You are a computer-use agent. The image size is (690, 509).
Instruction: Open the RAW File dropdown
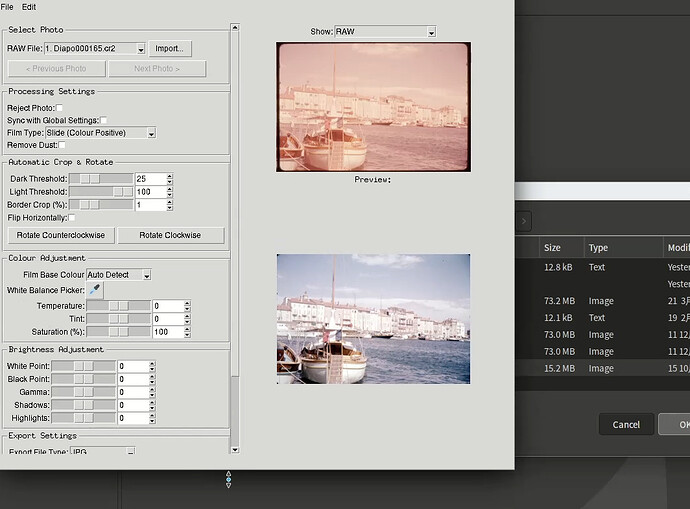95,48
